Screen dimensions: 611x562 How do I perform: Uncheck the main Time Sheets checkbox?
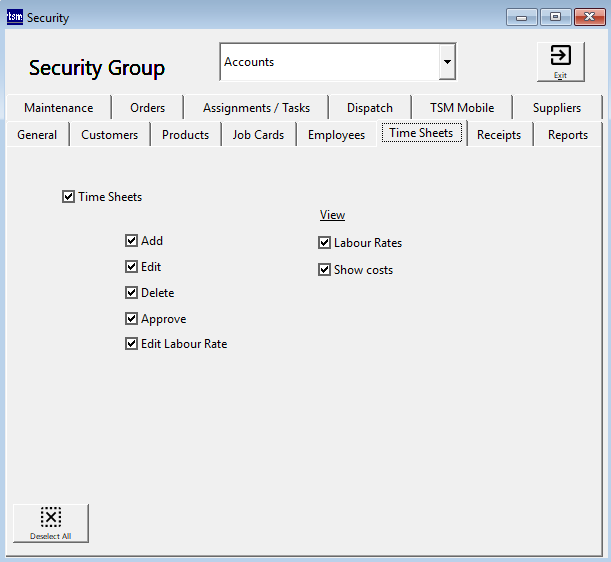[x=69, y=197]
